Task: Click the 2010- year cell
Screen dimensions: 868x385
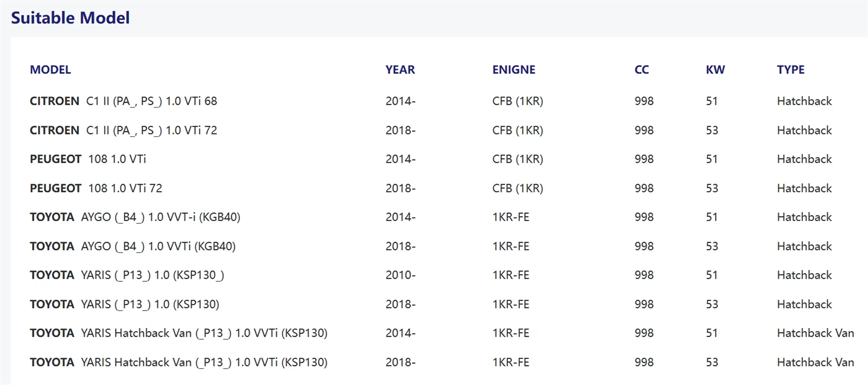Action: [x=401, y=275]
